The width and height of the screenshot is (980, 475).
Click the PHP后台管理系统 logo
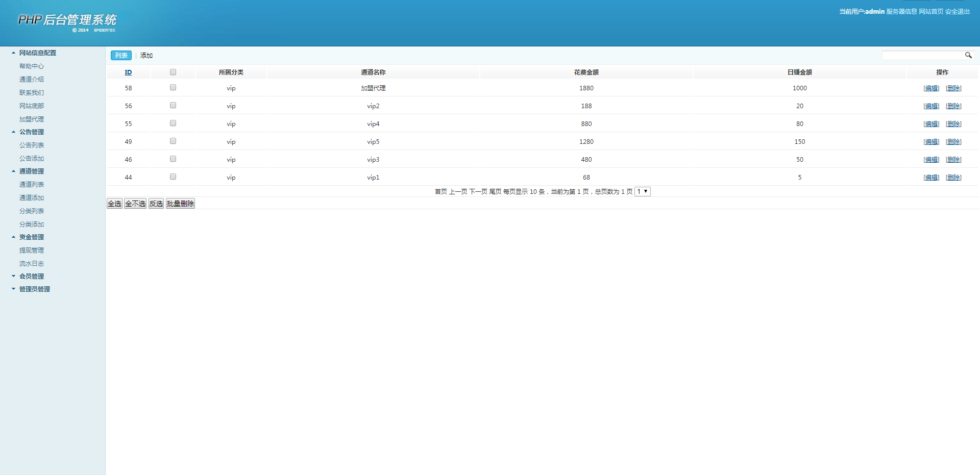67,20
